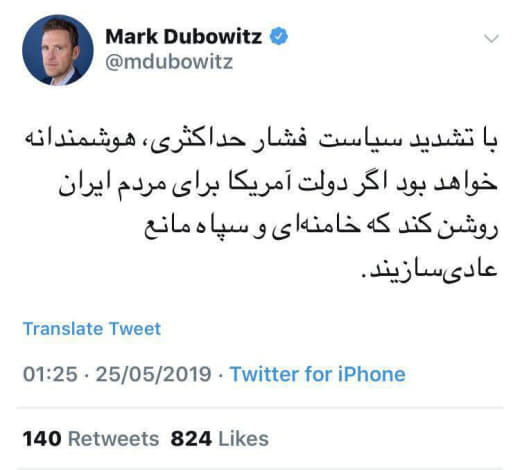Open Mark Dubowitz's profile picture
Screen dimensions: 520x470
(x=58, y=50)
